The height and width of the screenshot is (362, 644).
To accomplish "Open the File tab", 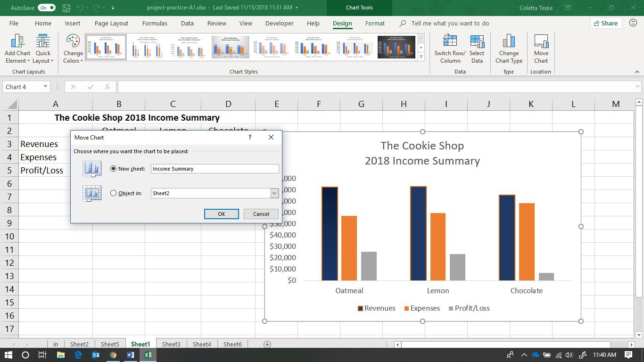I will [14, 23].
